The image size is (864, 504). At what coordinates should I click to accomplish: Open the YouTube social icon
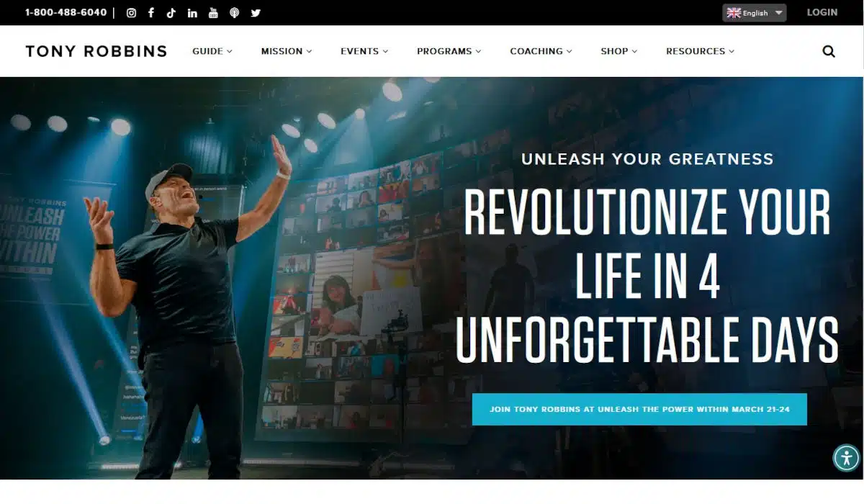point(213,13)
